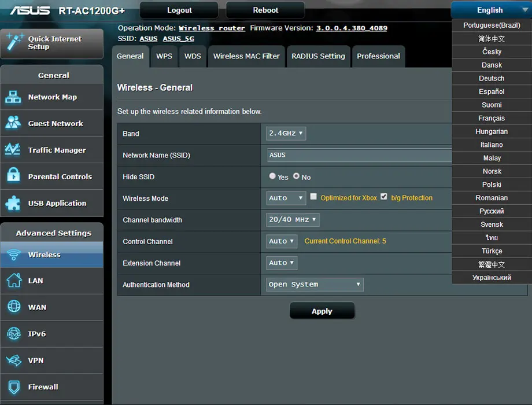Open the Extension Channel dropdown

[x=282, y=263]
